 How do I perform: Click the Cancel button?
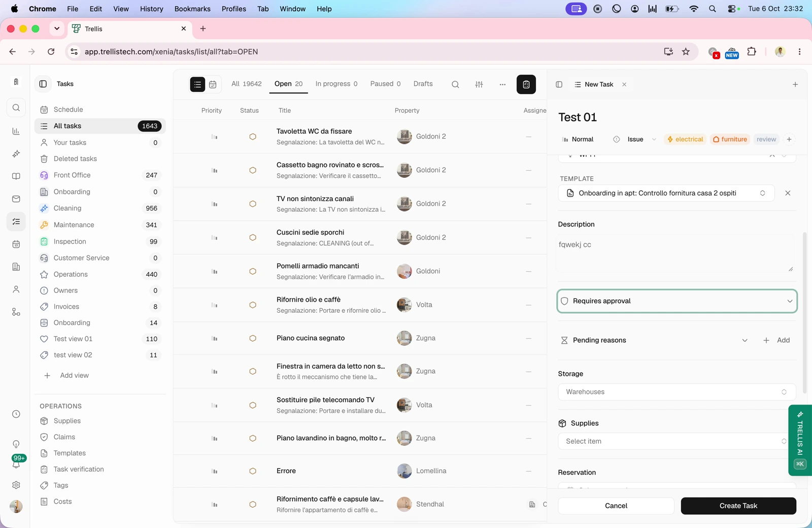point(616,506)
